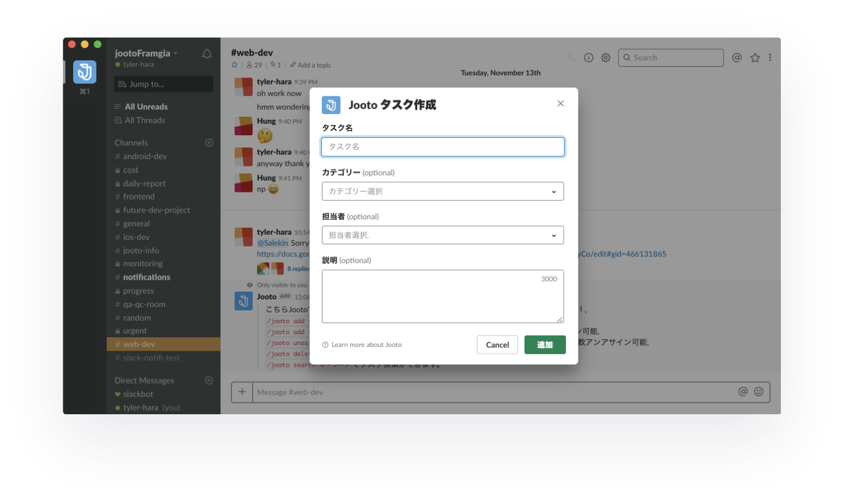
Task: Click the Search box in header
Action: pyautogui.click(x=671, y=58)
